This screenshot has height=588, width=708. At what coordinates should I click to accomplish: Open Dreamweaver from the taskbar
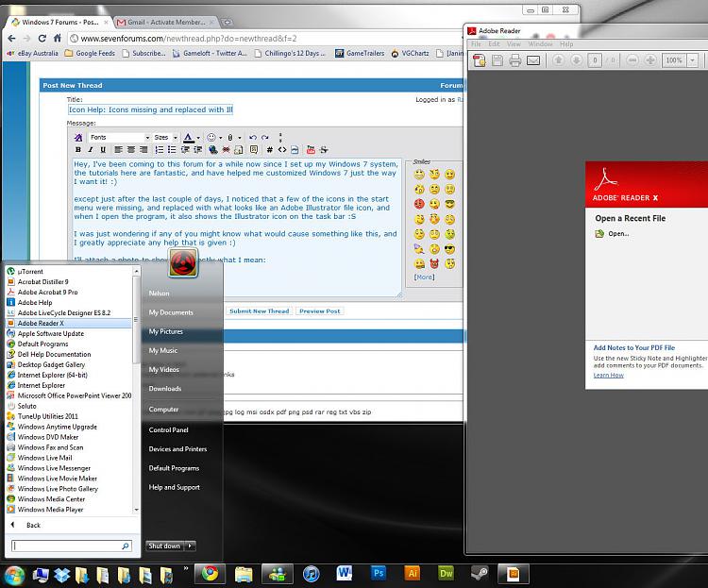(x=446, y=574)
